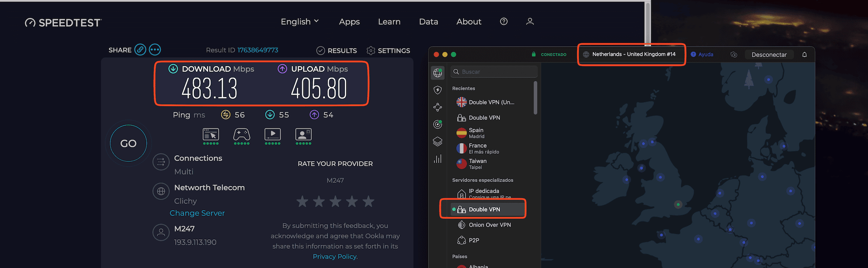The height and width of the screenshot is (268, 868).
Task: Click the help question mark icon
Action: (504, 21)
